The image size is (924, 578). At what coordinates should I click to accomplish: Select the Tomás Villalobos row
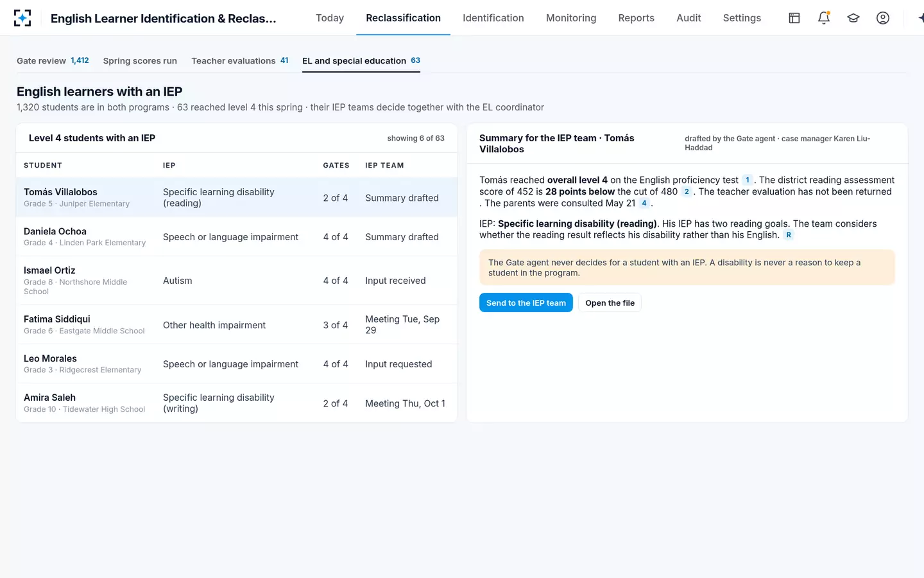click(237, 198)
